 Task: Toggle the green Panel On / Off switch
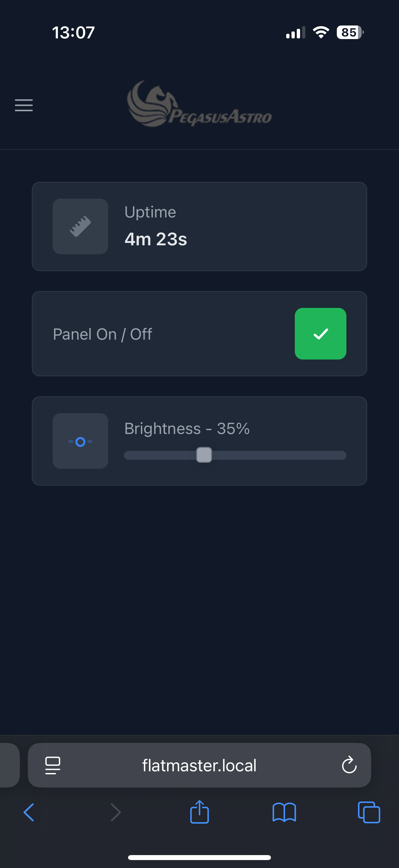coord(320,334)
